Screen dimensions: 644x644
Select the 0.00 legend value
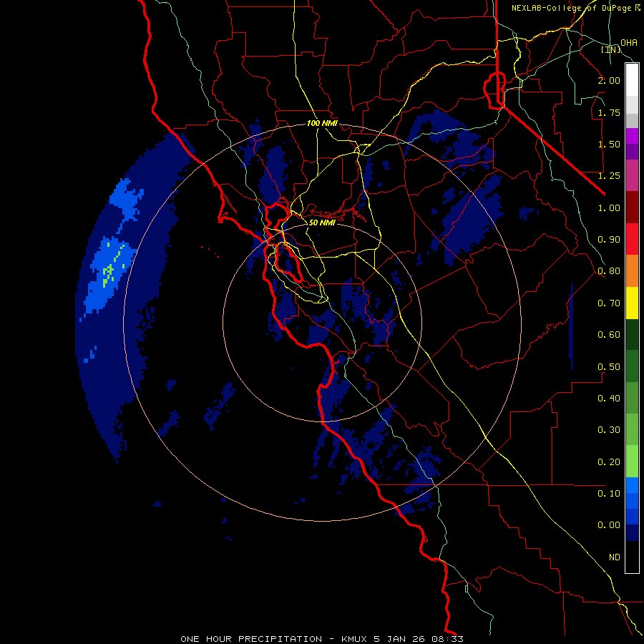coord(609,525)
